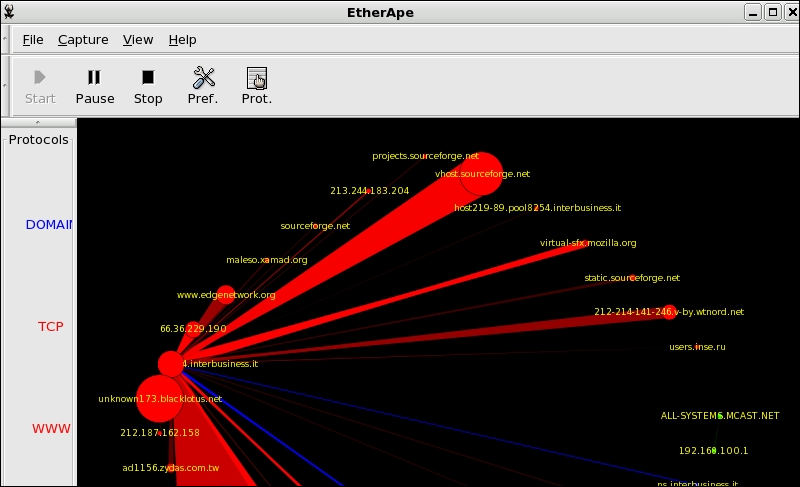Open the File menu
The width and height of the screenshot is (800, 487).
pyautogui.click(x=33, y=40)
